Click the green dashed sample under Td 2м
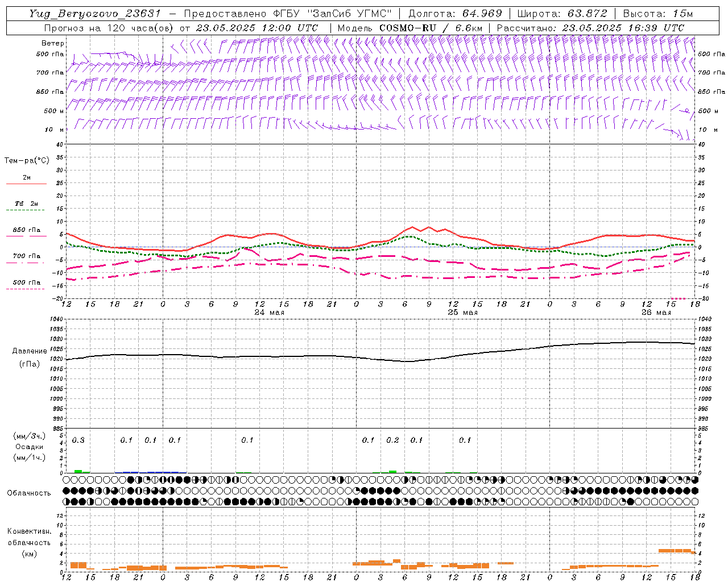 tap(25, 210)
